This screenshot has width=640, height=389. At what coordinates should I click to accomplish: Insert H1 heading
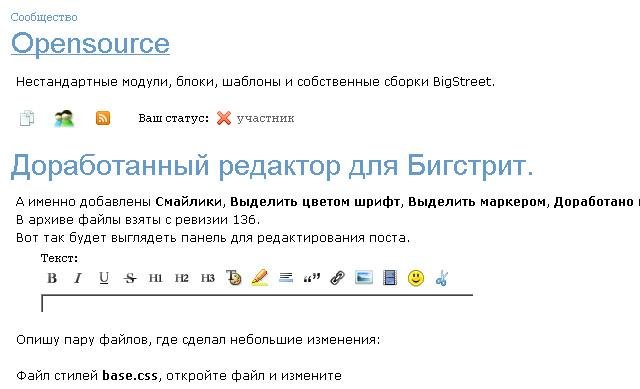point(156,278)
